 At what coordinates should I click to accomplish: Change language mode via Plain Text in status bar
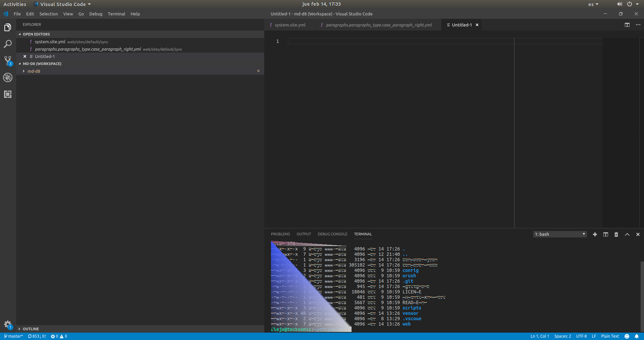pos(610,336)
